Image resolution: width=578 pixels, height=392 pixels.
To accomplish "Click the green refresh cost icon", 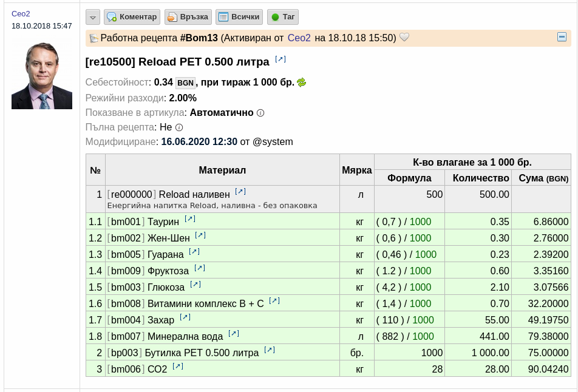I will [302, 82].
